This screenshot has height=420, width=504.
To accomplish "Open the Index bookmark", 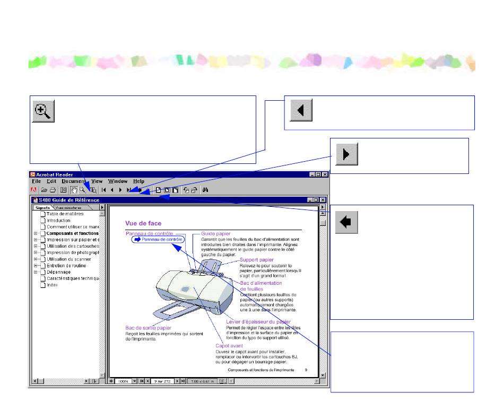I will (x=52, y=285).
